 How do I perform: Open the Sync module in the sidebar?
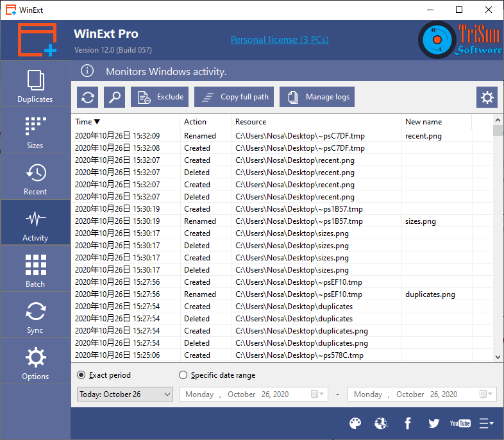coord(35,315)
